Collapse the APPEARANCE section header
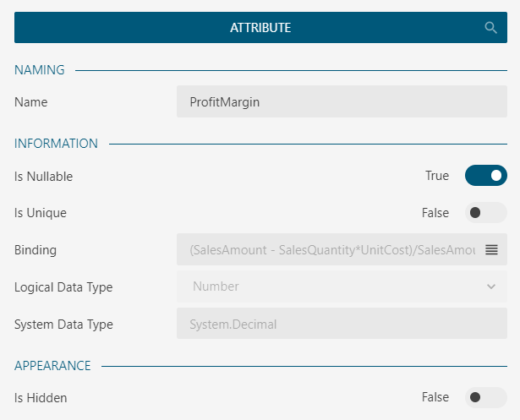520x420 pixels. coord(52,366)
